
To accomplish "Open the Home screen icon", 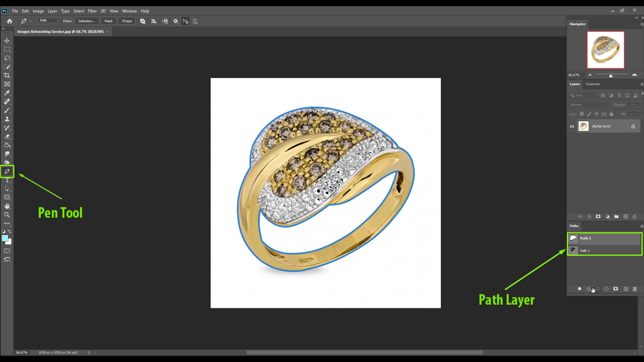I will (x=9, y=21).
